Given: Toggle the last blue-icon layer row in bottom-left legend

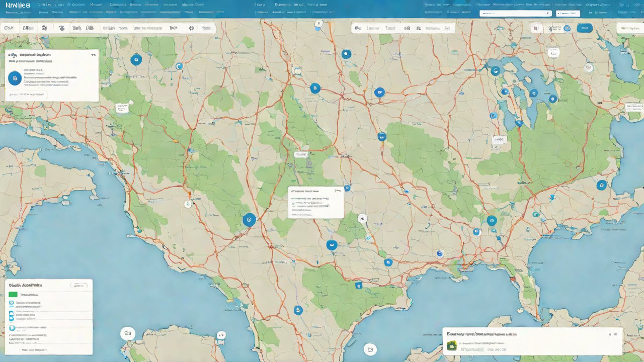Looking at the screenshot, I should pyautogui.click(x=12, y=328).
